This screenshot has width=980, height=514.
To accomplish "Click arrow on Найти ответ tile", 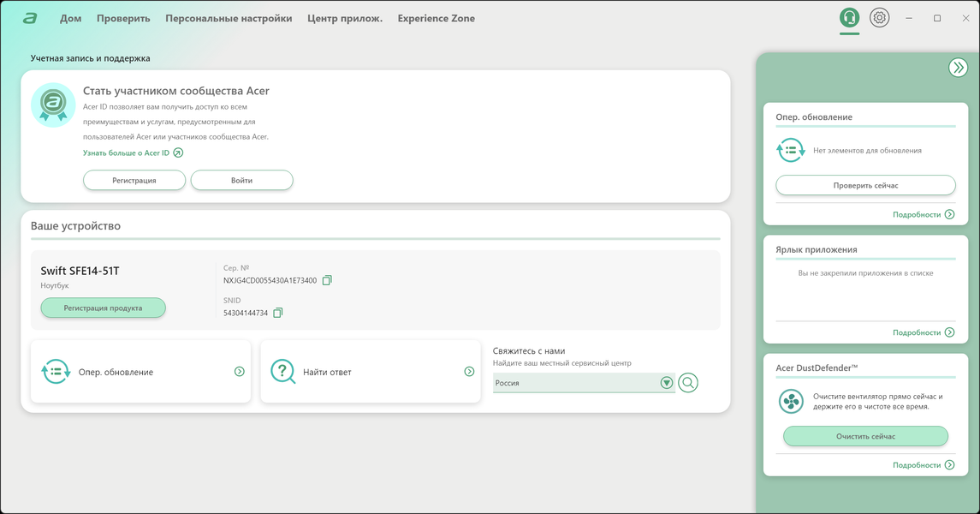I will [x=469, y=372].
